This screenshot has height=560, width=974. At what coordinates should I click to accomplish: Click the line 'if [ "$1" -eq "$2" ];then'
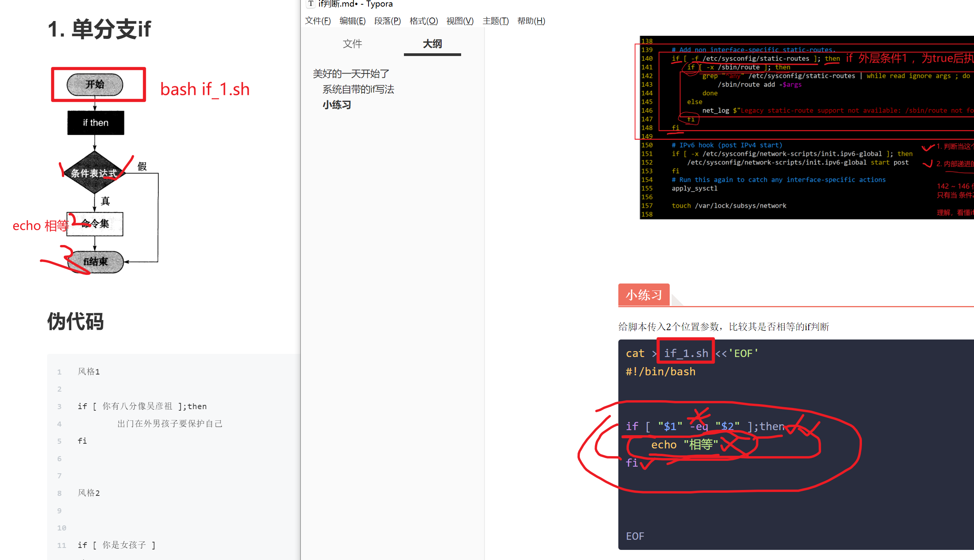705,427
